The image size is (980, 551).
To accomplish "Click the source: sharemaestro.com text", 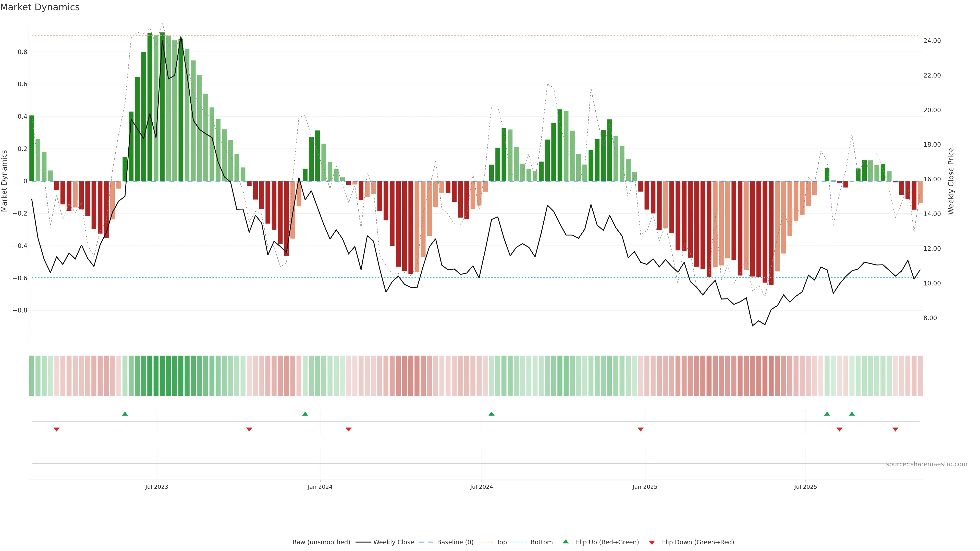I will pos(926,464).
